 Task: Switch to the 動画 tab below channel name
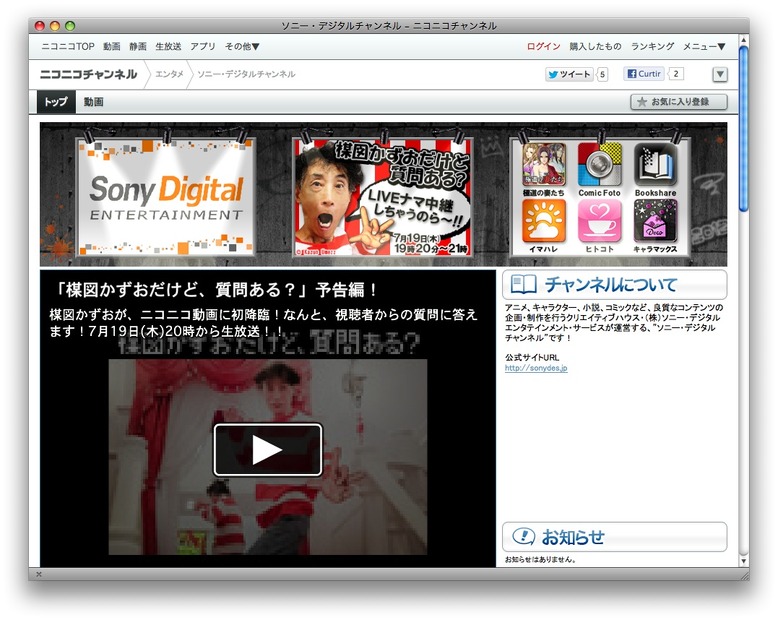point(93,102)
